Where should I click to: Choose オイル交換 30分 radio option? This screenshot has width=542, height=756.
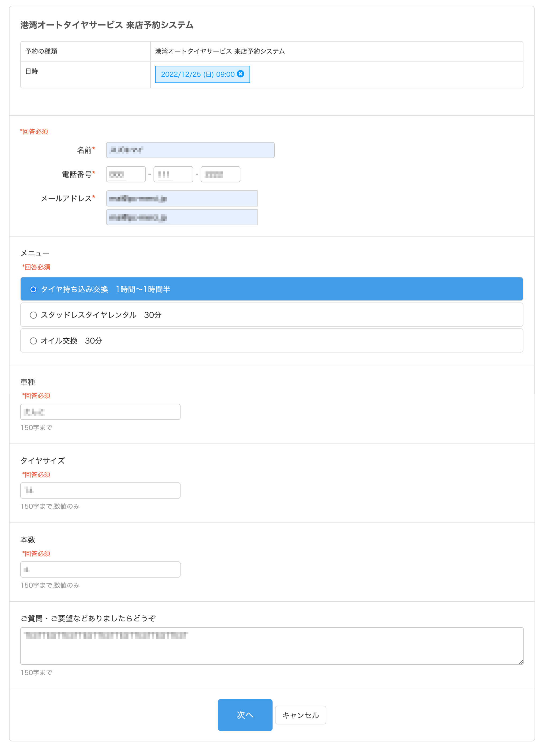271,340
